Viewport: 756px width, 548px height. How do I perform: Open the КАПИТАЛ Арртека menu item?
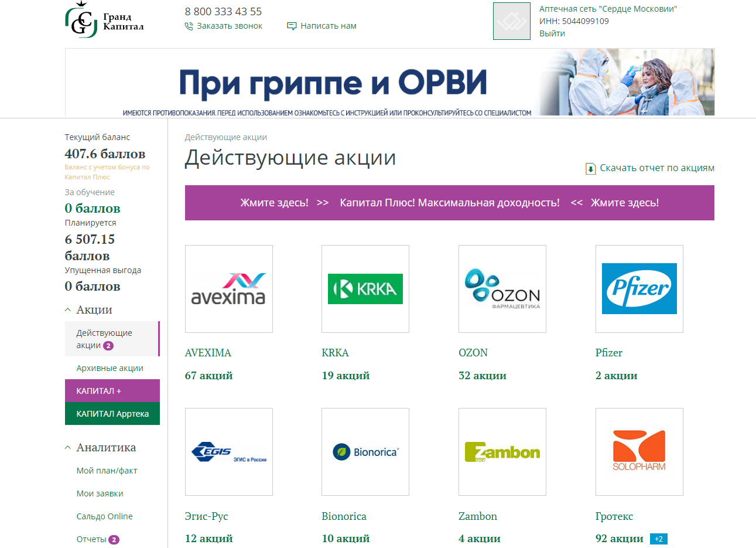(x=112, y=414)
